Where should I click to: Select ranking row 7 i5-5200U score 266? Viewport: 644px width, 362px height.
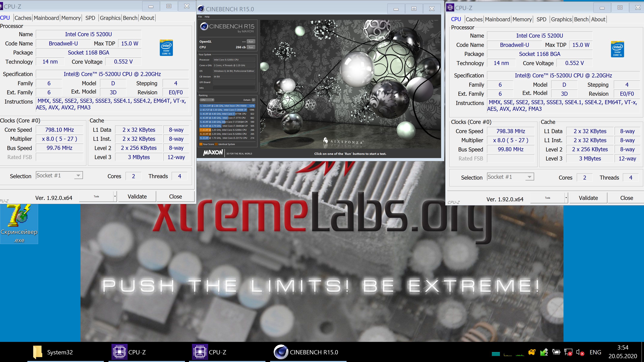pos(227,130)
